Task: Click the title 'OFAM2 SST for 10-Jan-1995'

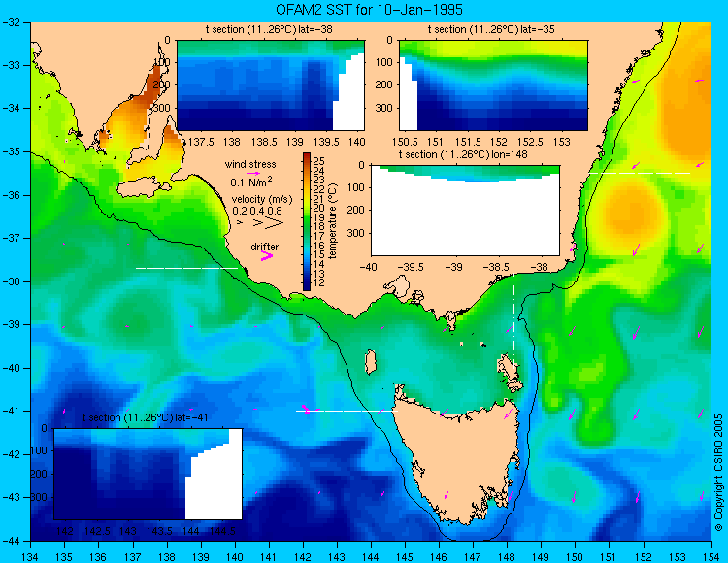Action: pos(369,10)
